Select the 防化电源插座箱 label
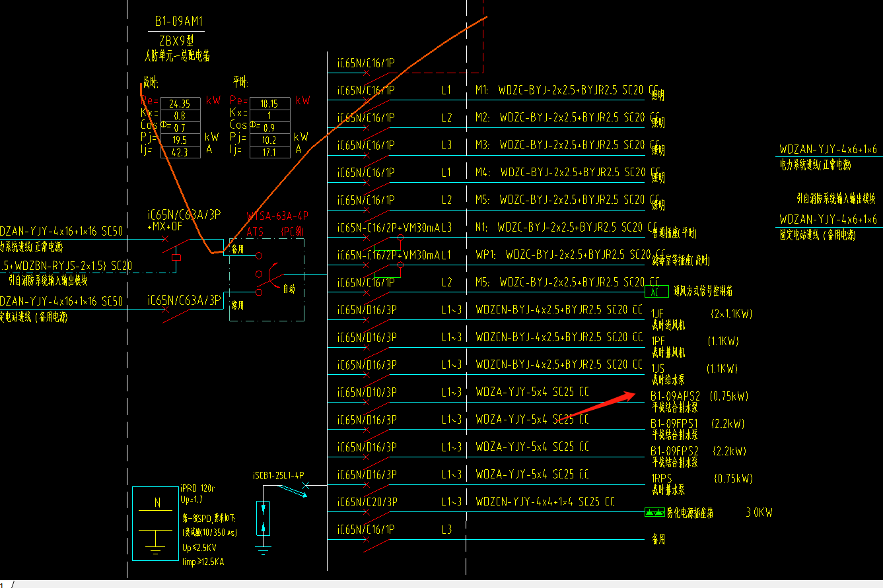 coord(689,513)
